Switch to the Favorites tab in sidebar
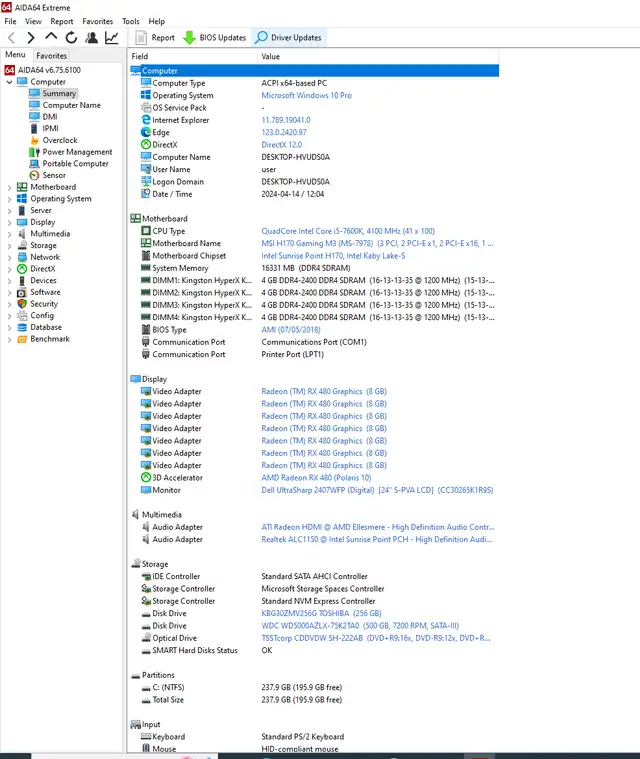Screen dimensions: 640x759 (51, 56)
